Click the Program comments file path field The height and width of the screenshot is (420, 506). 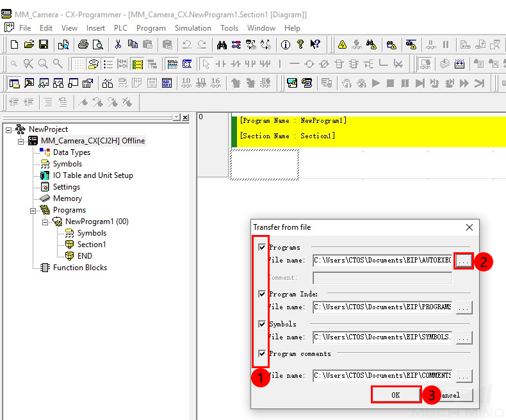(x=382, y=375)
